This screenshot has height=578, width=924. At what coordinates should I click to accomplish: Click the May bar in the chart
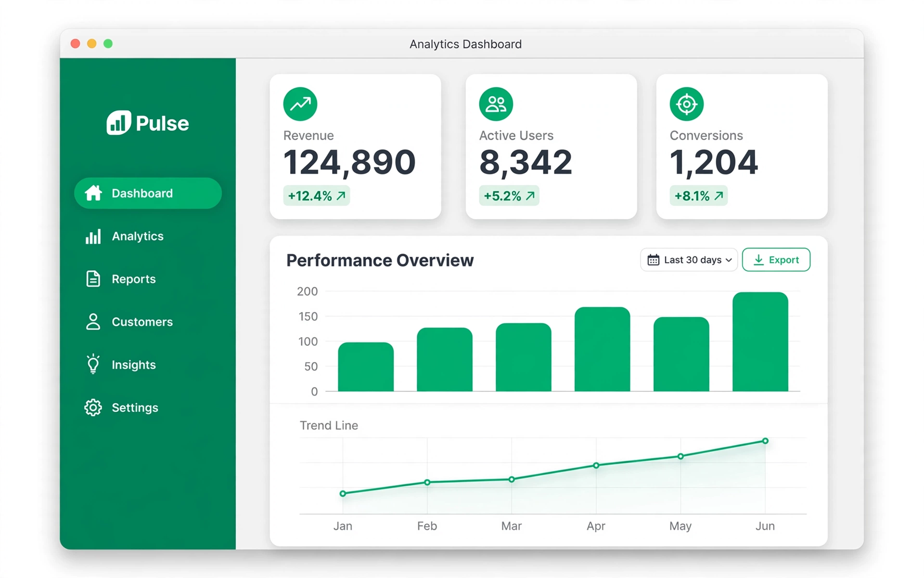(681, 354)
